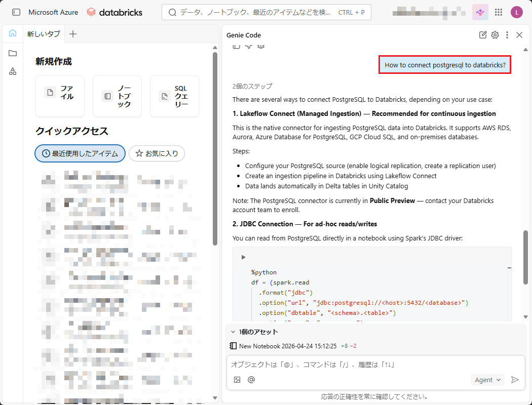Add a new tab with plus button
The height and width of the screenshot is (405, 532).
click(73, 34)
